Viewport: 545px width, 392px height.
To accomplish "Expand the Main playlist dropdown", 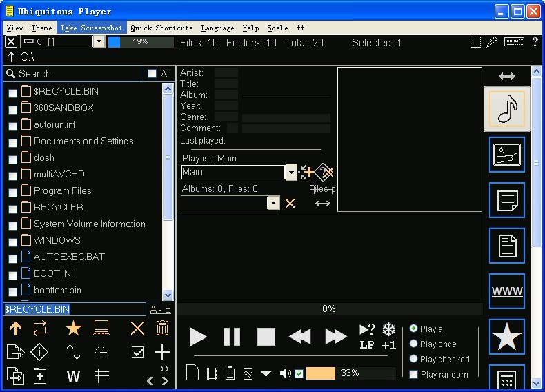I will 291,172.
